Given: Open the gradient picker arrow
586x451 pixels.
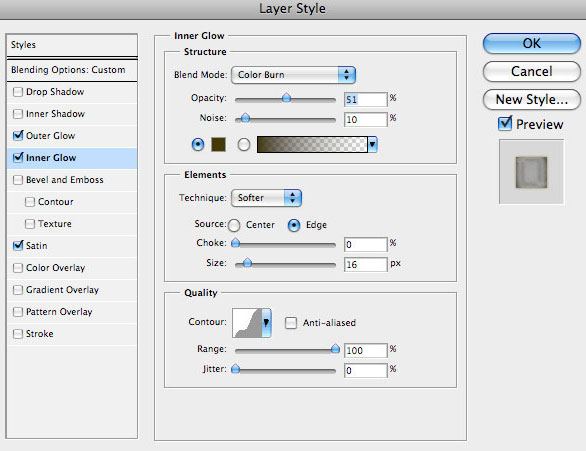Looking at the screenshot, I should point(372,145).
